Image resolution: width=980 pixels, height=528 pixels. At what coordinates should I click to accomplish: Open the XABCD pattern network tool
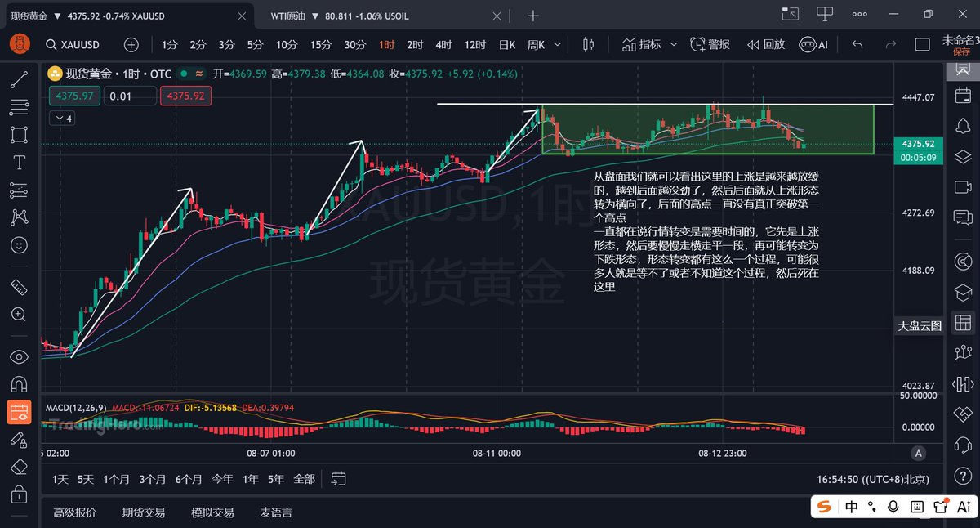point(19,217)
